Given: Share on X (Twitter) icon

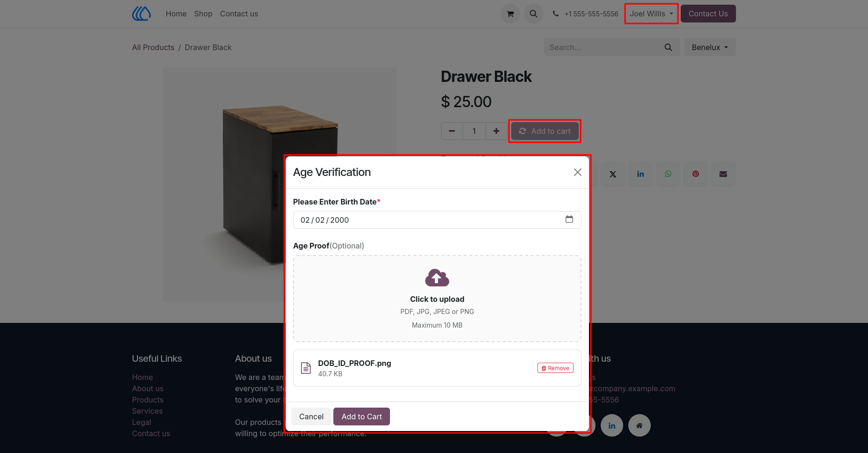Looking at the screenshot, I should [612, 174].
